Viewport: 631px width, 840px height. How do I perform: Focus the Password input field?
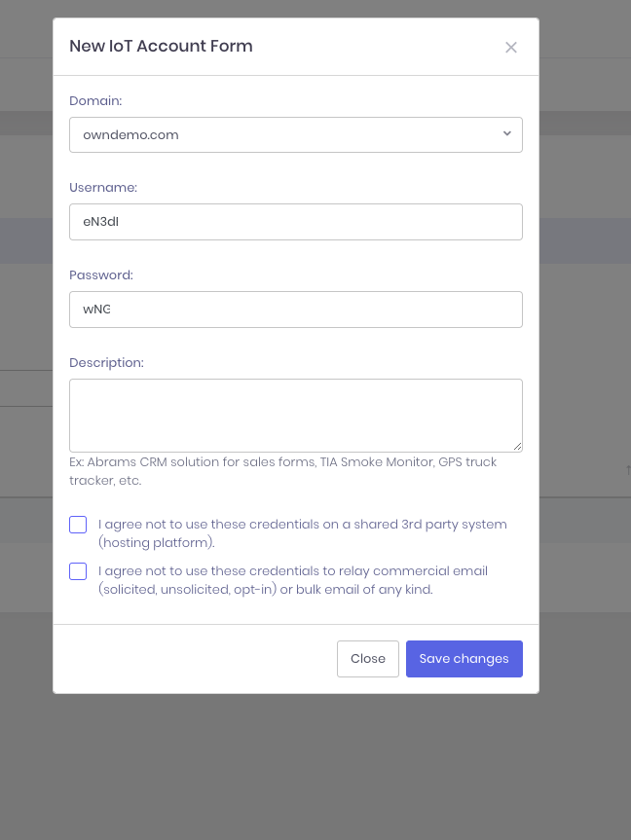(x=295, y=310)
